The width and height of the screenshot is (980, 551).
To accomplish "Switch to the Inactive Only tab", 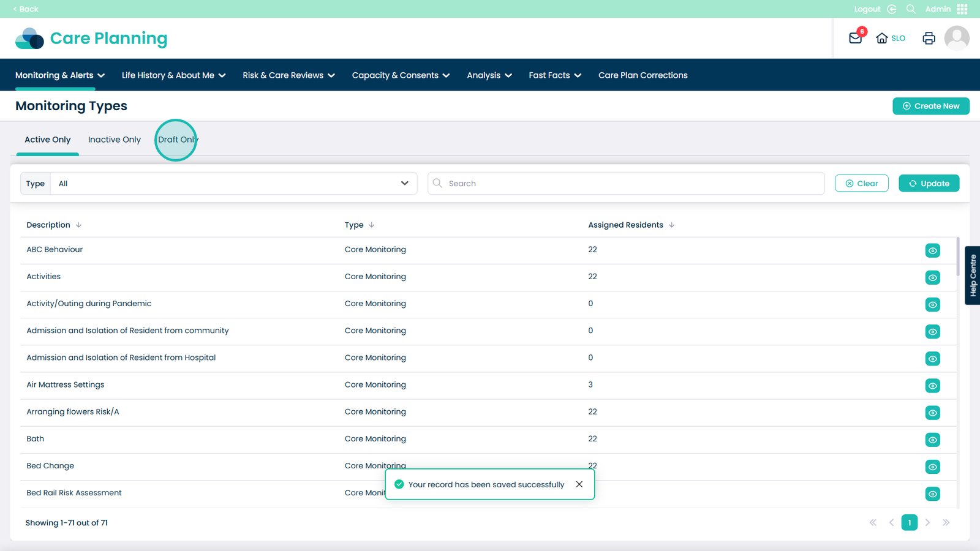I will (x=115, y=140).
